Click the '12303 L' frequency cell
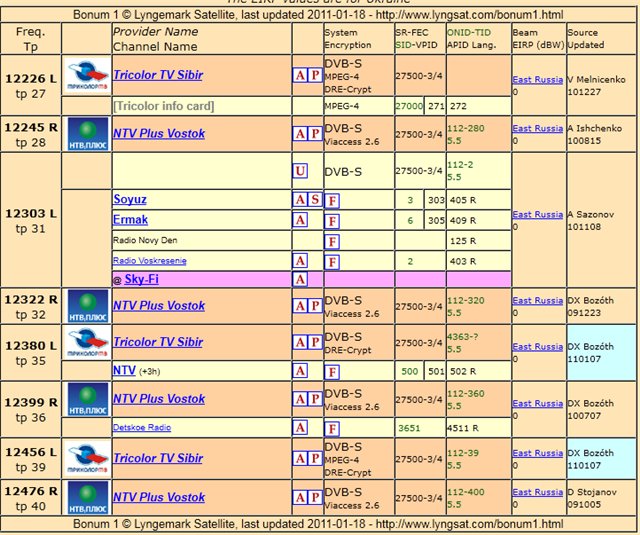This screenshot has height=535, width=640. tap(31, 220)
